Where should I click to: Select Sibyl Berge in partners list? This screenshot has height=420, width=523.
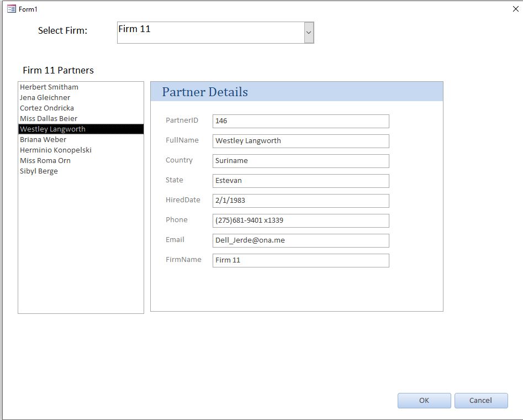click(x=81, y=171)
